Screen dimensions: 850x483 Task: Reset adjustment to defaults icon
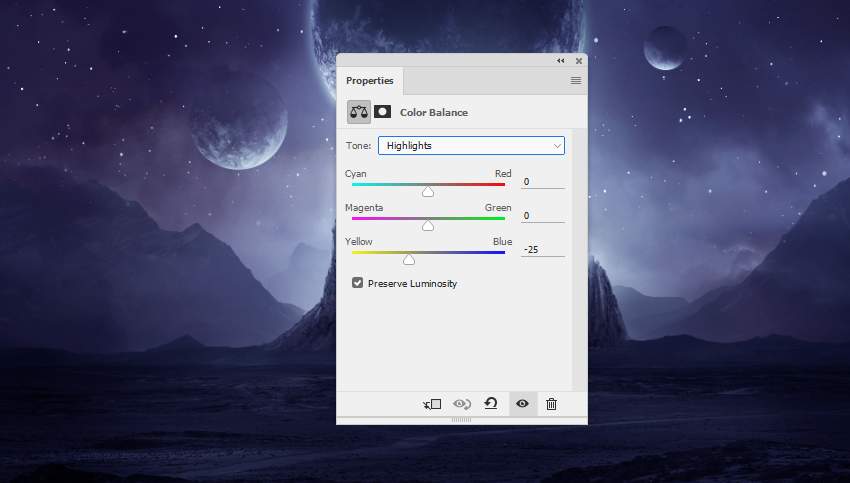point(491,403)
